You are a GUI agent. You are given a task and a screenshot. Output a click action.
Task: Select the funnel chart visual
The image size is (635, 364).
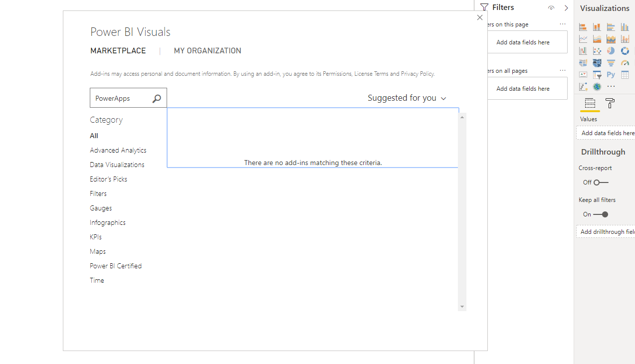(x=611, y=63)
